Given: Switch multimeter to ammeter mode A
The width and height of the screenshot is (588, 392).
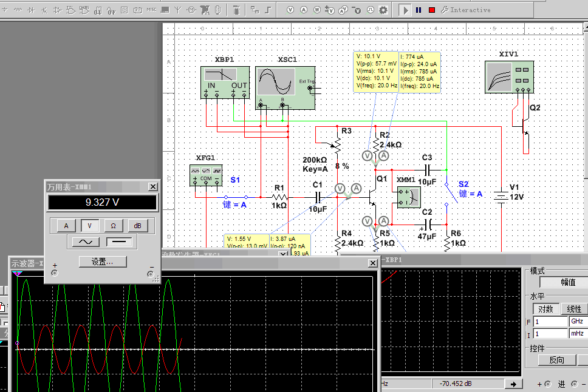Looking at the screenshot, I should click(x=66, y=226).
